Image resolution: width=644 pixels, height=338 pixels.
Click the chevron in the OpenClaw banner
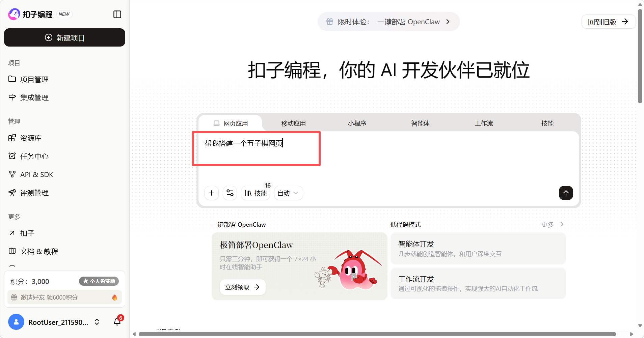[448, 22]
